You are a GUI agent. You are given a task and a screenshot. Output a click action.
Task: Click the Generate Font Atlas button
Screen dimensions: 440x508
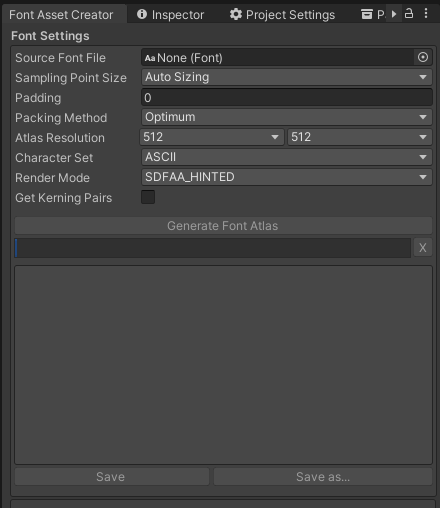coord(223,226)
